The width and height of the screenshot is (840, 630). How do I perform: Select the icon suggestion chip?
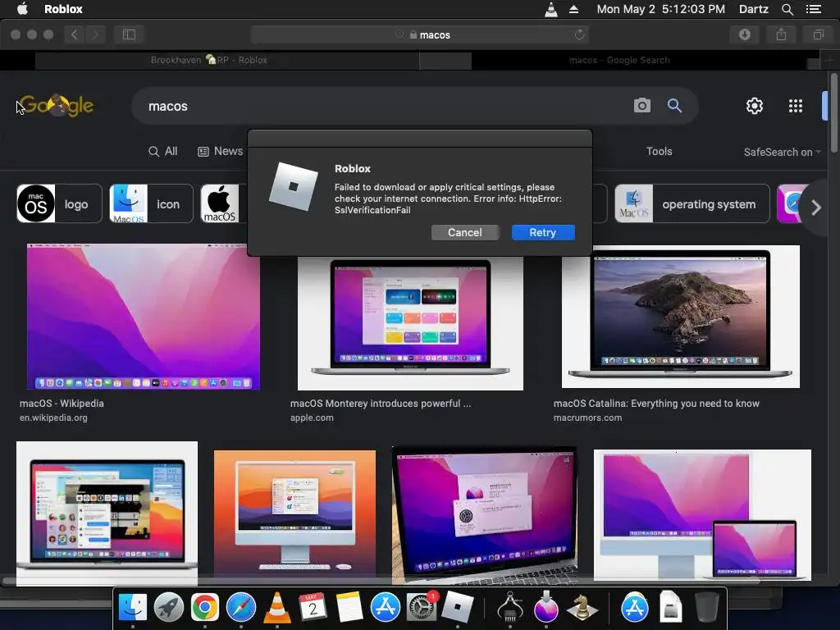[x=151, y=203]
